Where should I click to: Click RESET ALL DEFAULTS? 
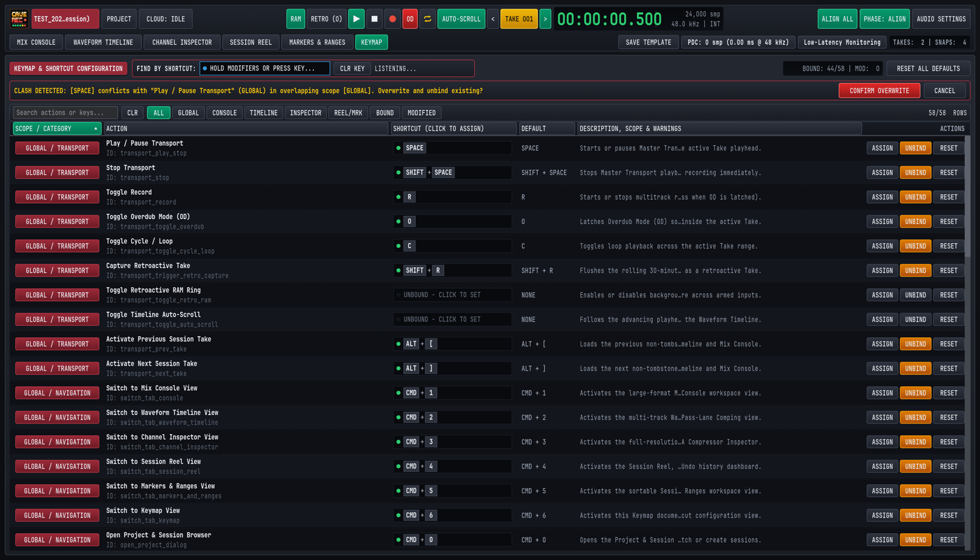click(928, 68)
